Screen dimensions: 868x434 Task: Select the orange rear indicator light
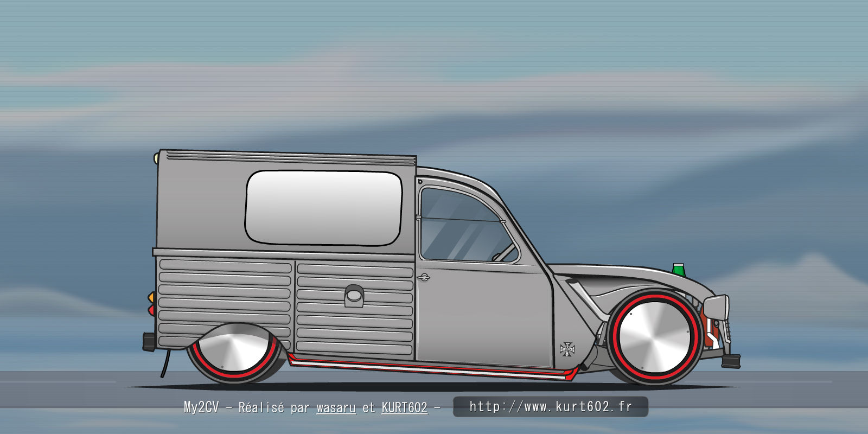pyautogui.click(x=151, y=297)
